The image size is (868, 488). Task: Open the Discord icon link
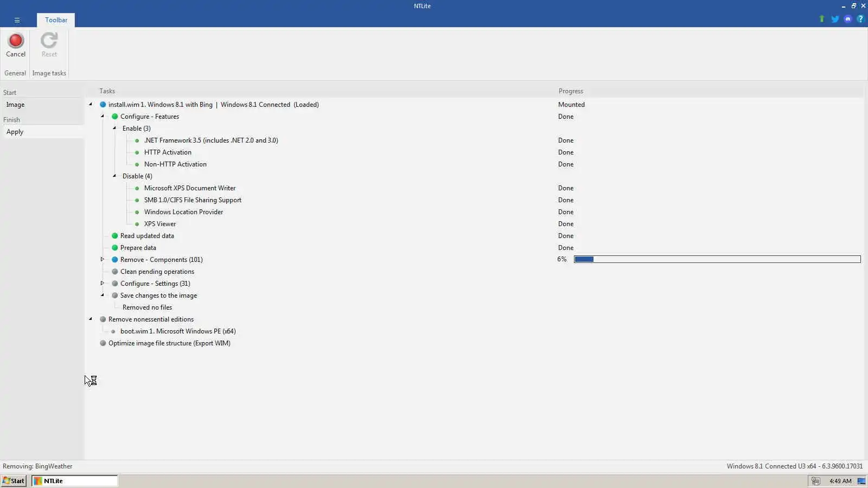pos(848,20)
